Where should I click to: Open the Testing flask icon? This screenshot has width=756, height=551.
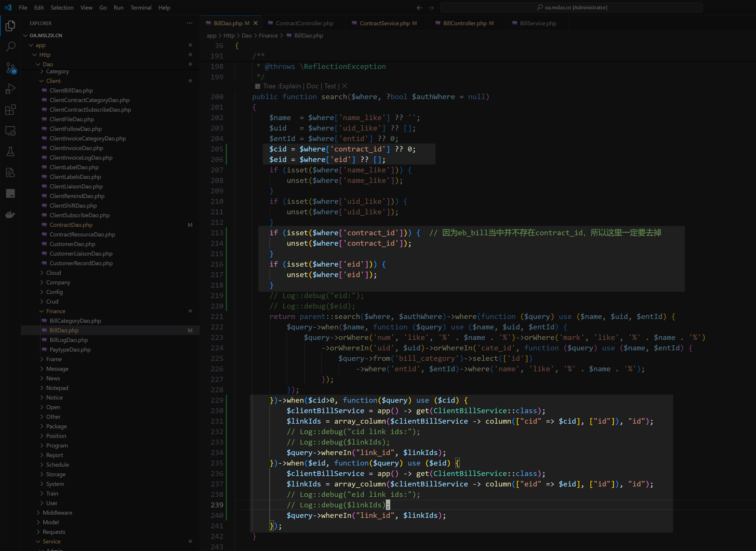point(10,151)
